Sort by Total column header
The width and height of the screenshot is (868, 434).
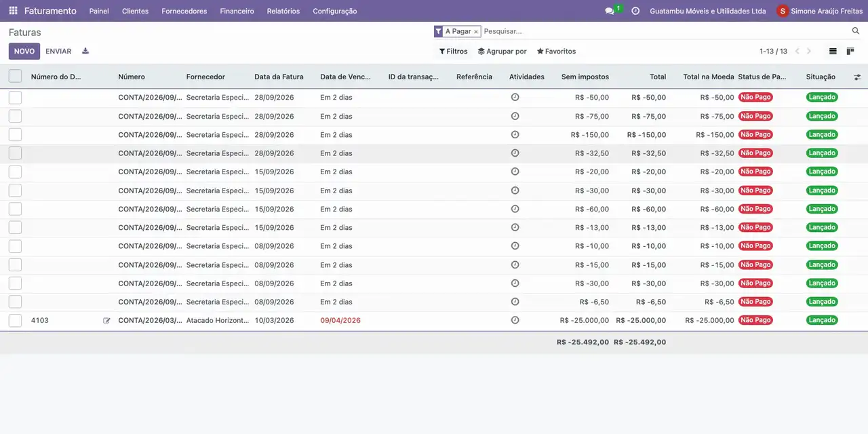(658, 77)
